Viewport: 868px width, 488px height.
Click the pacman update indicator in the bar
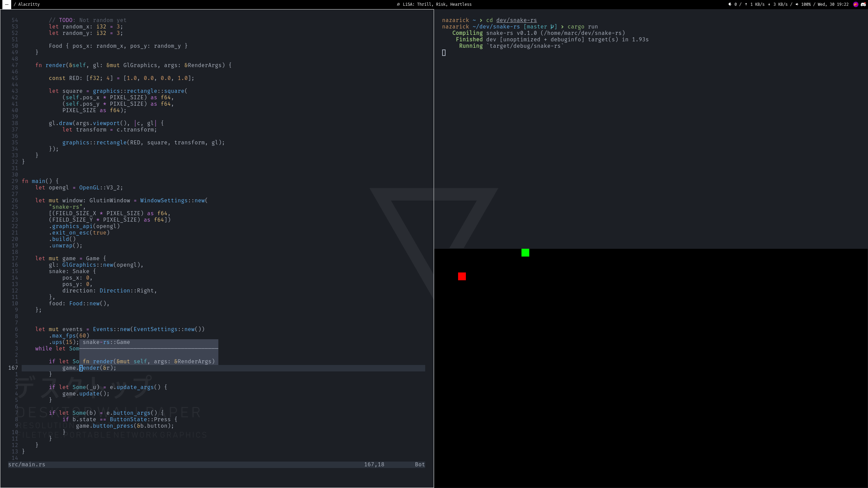coord(730,4)
